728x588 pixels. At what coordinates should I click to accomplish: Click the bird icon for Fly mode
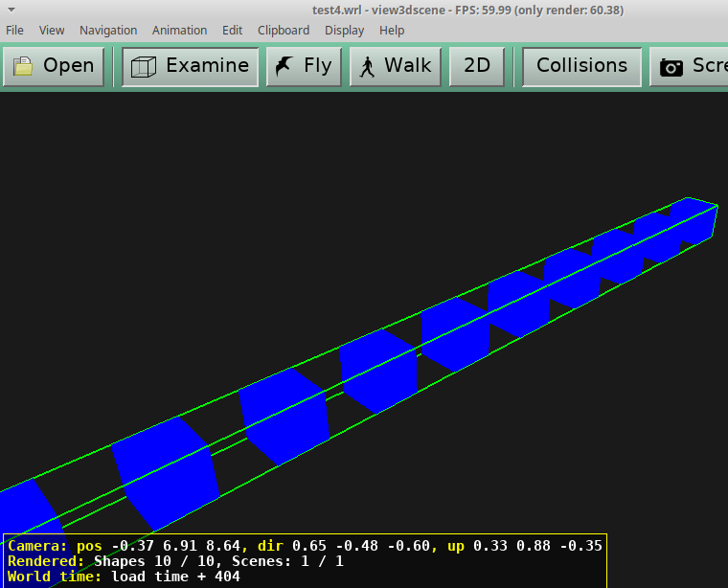[x=284, y=66]
